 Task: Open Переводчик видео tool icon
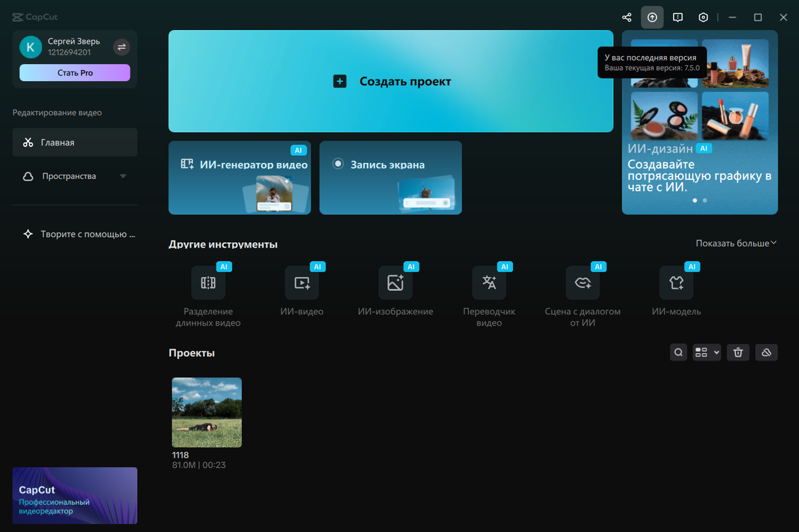click(489, 283)
